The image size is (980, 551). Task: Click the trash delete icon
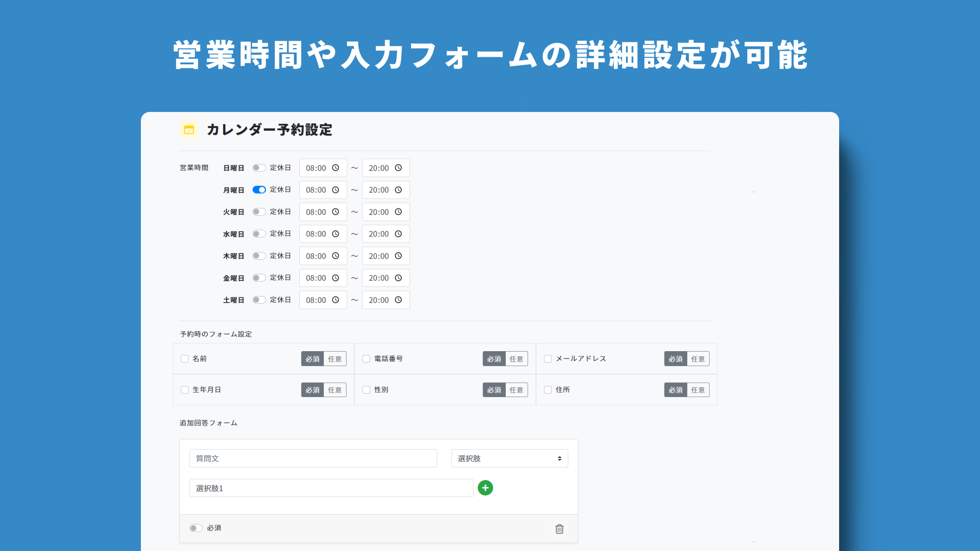point(559,529)
